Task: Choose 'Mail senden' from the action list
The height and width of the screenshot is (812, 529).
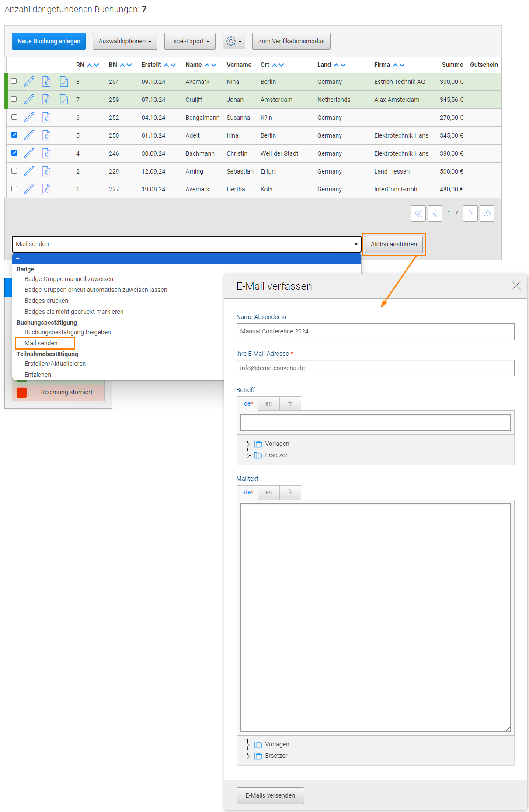Action: (41, 343)
